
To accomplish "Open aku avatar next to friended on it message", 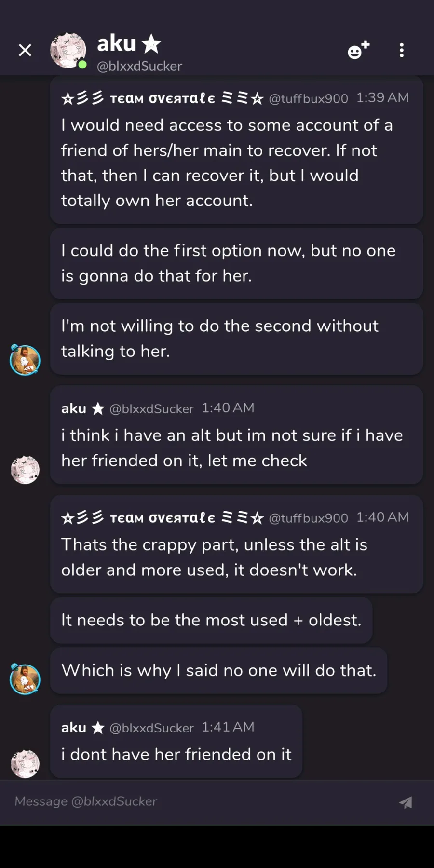I will pos(25,764).
